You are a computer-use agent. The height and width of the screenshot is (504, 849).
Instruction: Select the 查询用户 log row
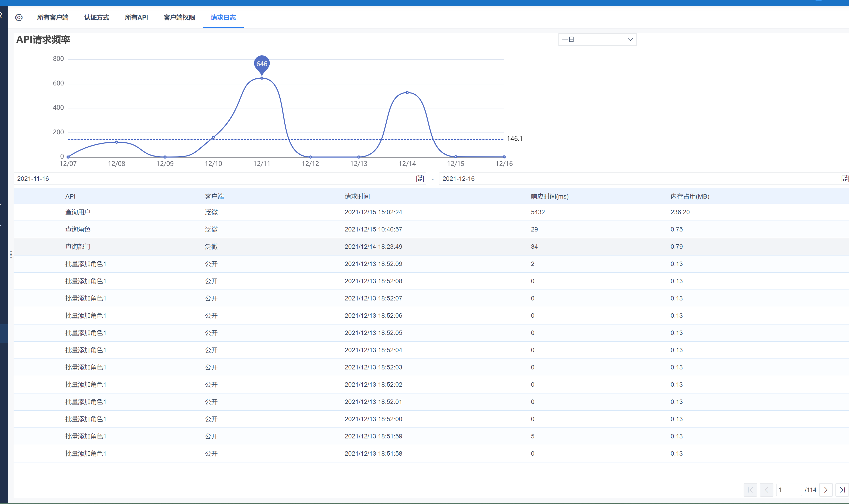[78, 212]
